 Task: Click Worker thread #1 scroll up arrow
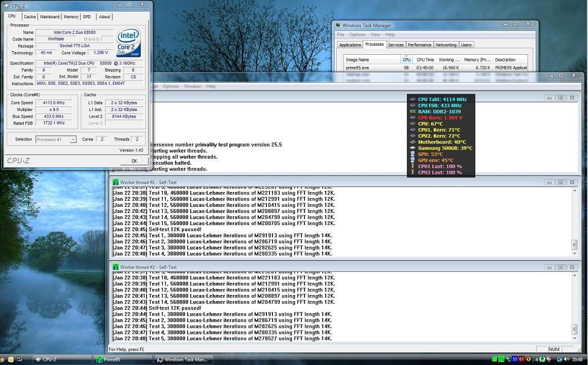pos(574,191)
